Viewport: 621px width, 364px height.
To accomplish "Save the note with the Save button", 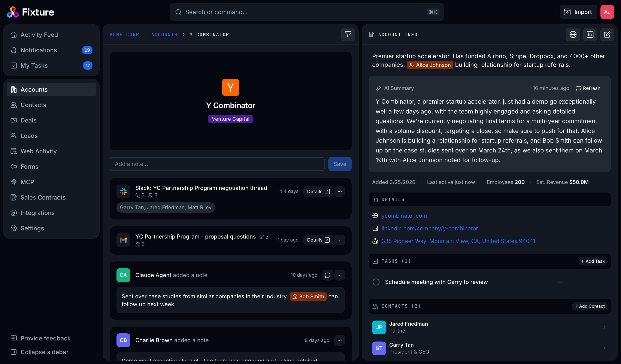I will pos(340,164).
